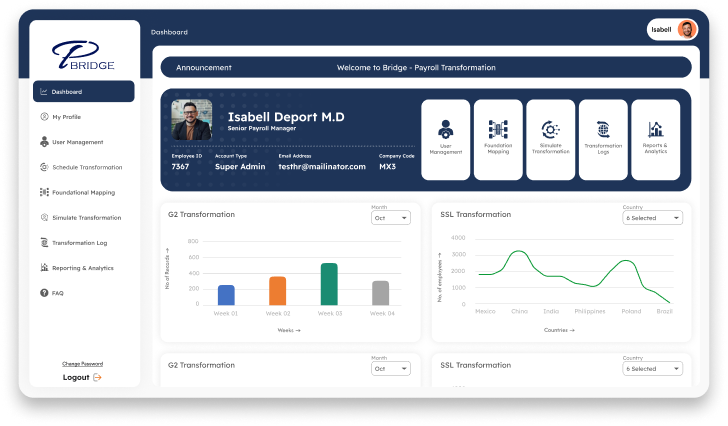This screenshot has height=426, width=728.
Task: Open the lower G2 Transformation Month dropdown
Action: 391,368
